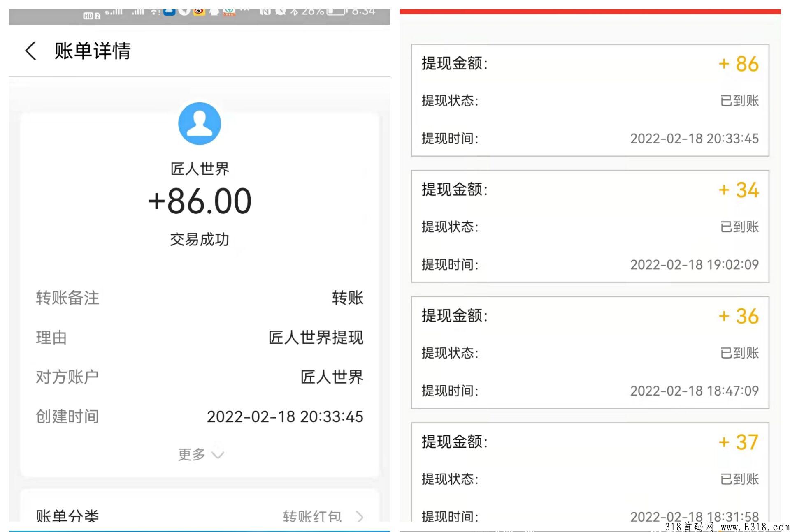Tap the blue user avatar icon

pyautogui.click(x=200, y=123)
